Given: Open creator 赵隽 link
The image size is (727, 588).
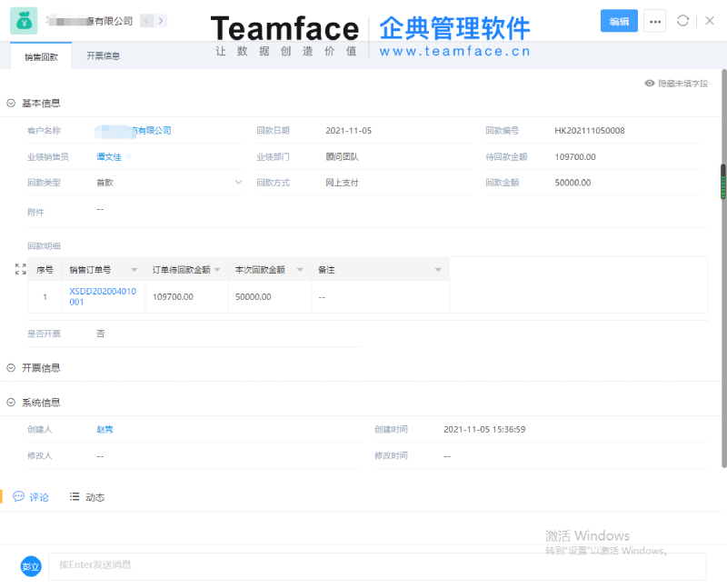Looking at the screenshot, I should coord(105,429).
